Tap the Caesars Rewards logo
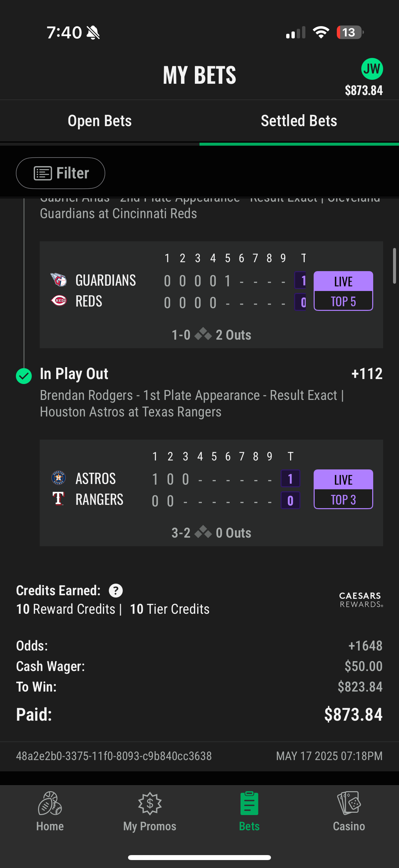The image size is (399, 868). coord(361,600)
